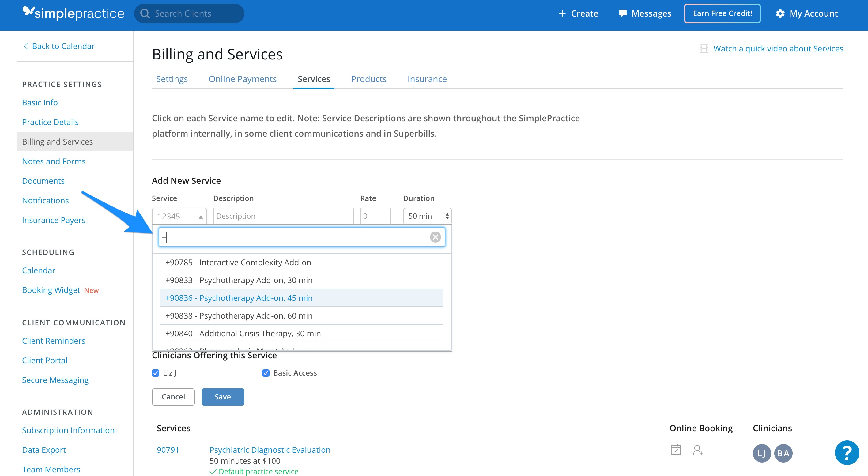Viewport: 868px width, 476px height.
Task: Edit Psychiatric Diagnostic Evaluation service
Action: pos(270,450)
